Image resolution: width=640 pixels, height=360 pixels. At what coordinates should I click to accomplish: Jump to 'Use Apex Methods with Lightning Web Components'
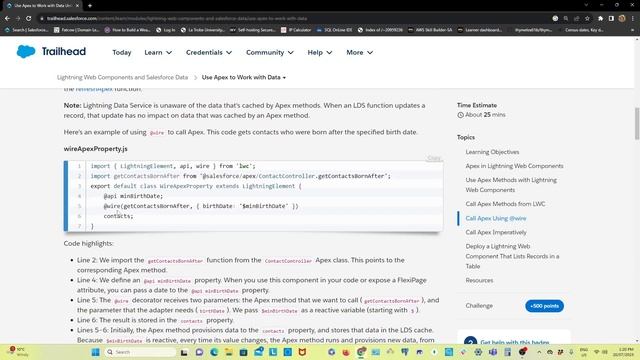(511, 185)
